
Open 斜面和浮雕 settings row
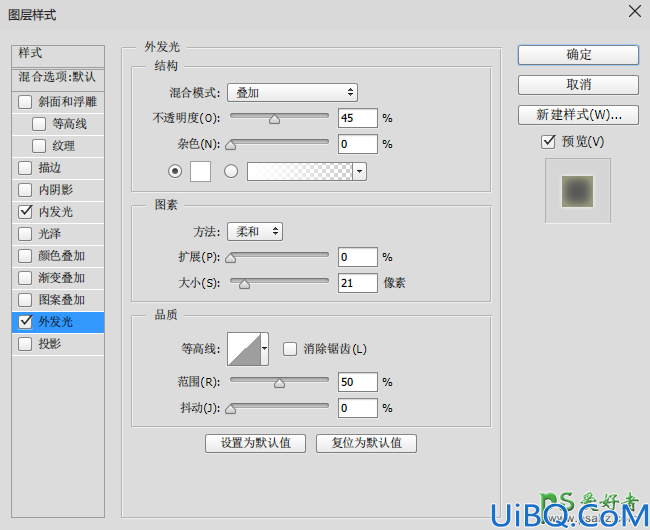coord(58,102)
